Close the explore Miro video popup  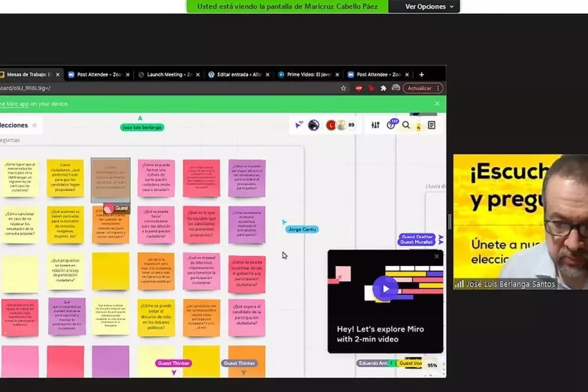[x=437, y=256]
